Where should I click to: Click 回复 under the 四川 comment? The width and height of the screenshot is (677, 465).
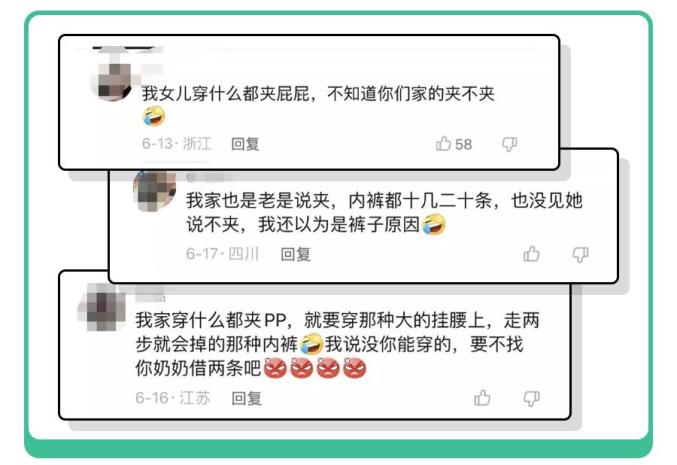click(x=295, y=254)
